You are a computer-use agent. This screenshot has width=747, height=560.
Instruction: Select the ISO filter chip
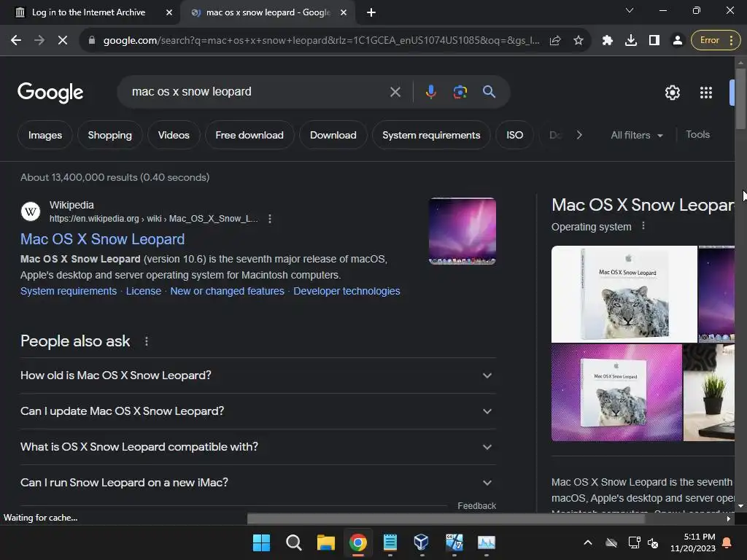tap(514, 135)
